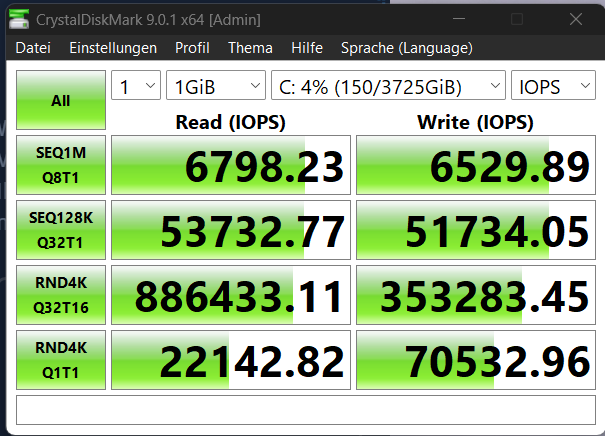
Task: Open the Datei menu
Action: click(33, 48)
